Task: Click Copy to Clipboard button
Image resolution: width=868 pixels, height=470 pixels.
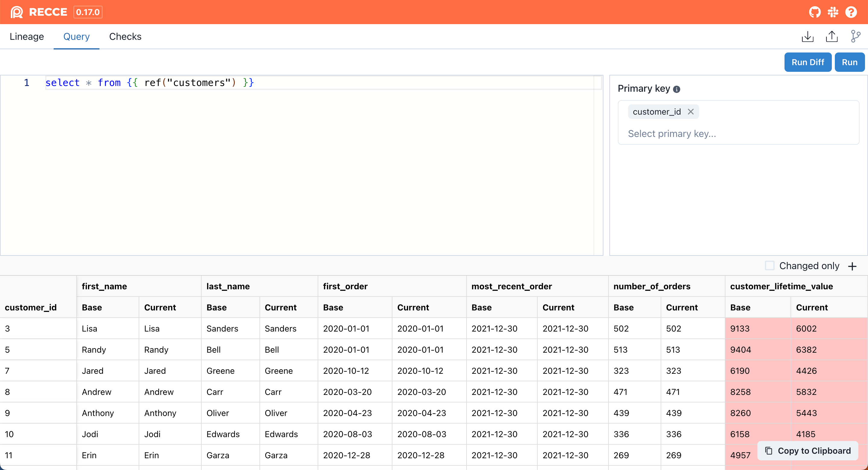Action: (808, 451)
